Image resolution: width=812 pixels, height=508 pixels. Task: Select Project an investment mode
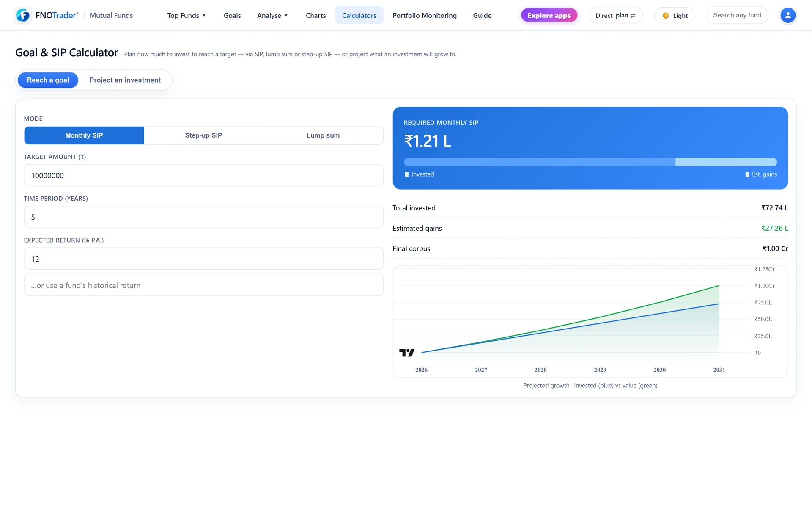point(125,80)
